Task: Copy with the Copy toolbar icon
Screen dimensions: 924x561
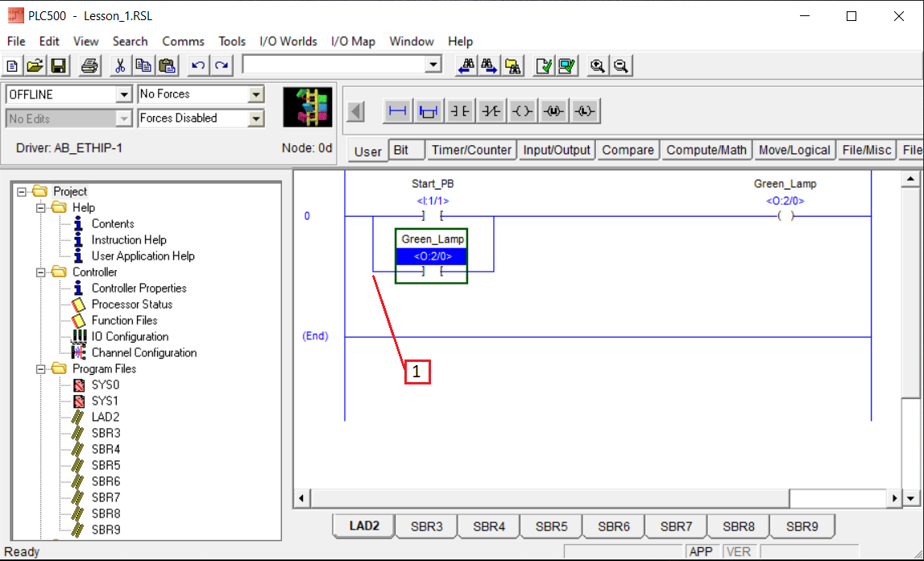Action: pyautogui.click(x=143, y=65)
